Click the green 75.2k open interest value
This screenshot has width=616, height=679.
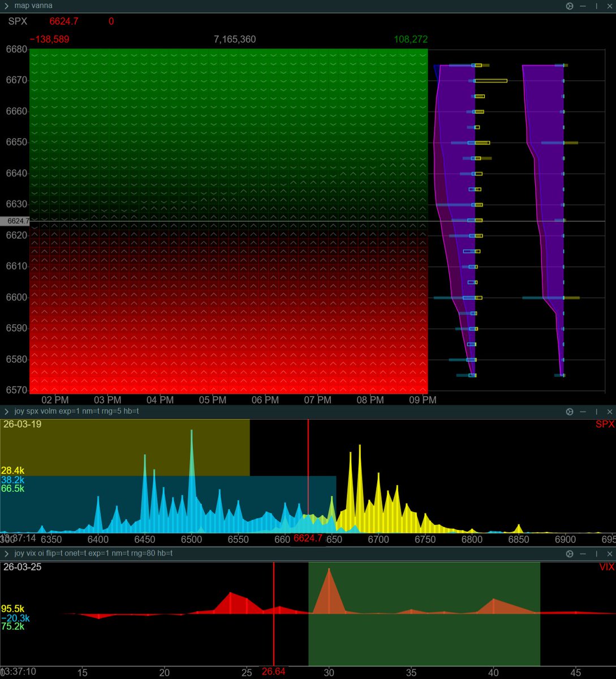(12, 627)
